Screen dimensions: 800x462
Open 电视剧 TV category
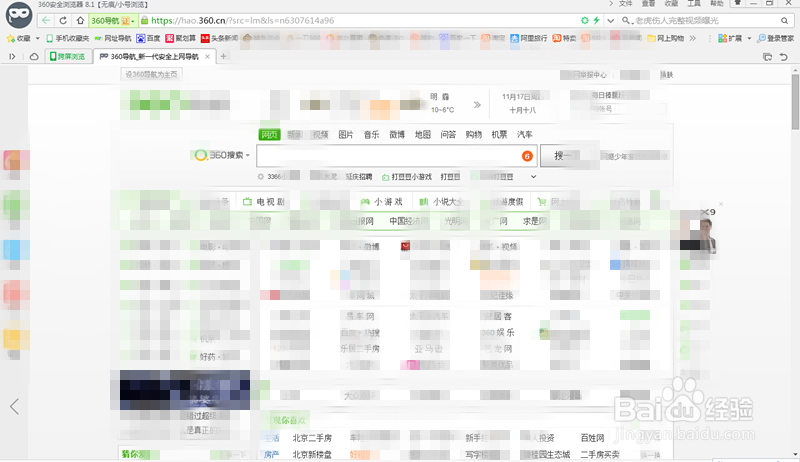(263, 202)
